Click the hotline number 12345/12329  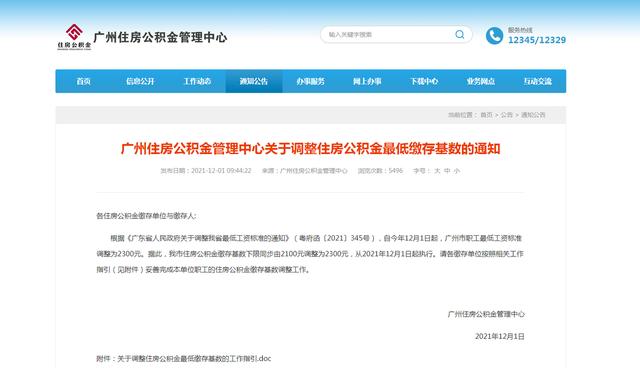pyautogui.click(x=537, y=40)
